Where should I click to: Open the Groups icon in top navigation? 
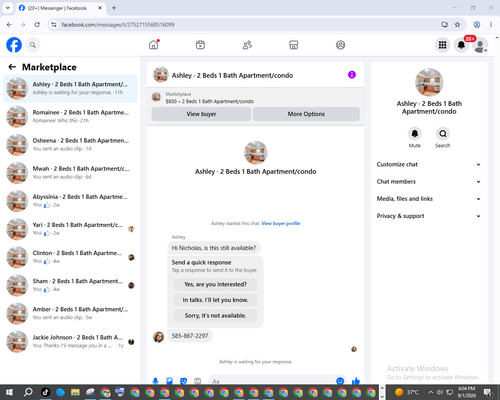[340, 45]
